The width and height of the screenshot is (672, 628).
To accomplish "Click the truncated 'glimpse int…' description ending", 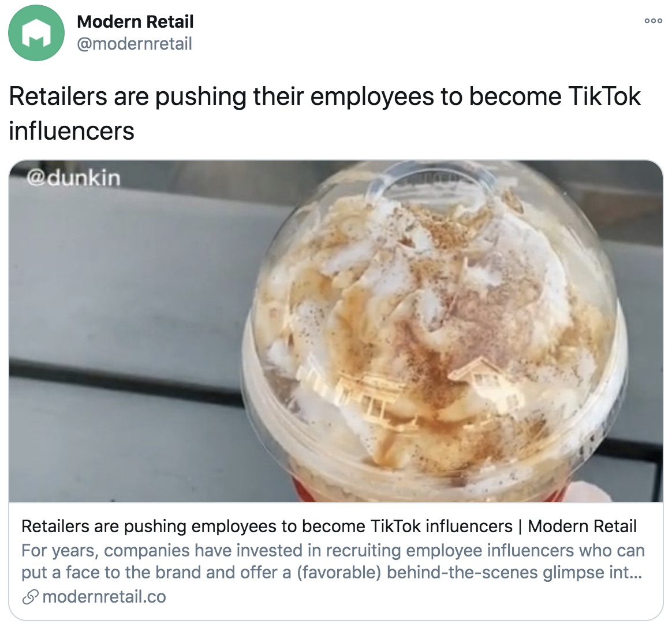I will pos(593,573).
